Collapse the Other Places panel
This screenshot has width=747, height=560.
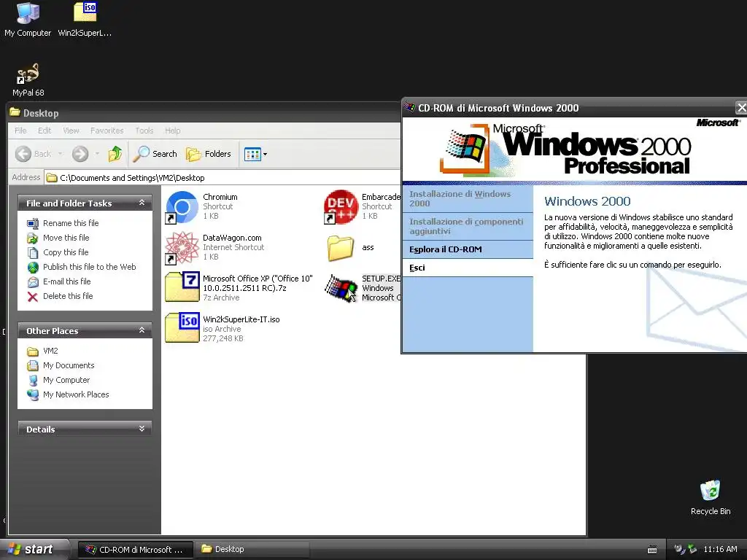point(142,330)
